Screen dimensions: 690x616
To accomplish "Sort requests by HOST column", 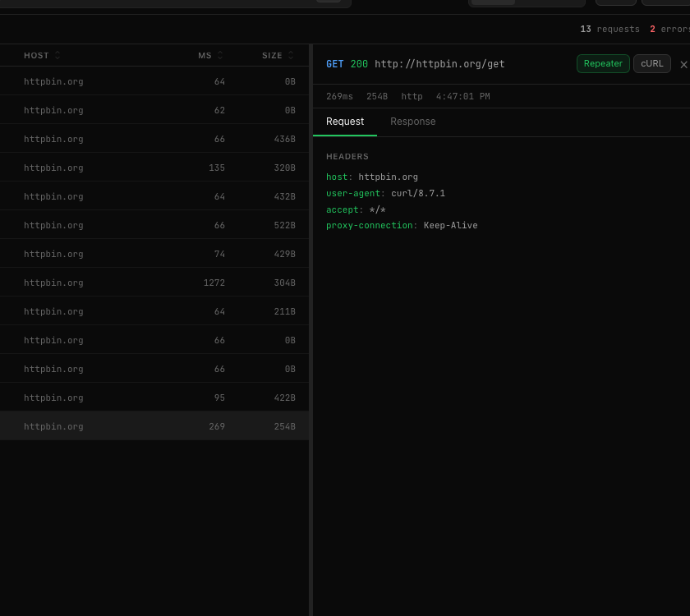I will click(42, 56).
